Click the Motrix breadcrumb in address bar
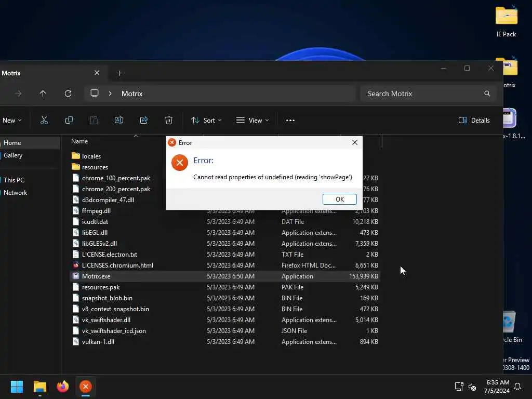Screen dimensions: 532x399 click(x=132, y=94)
